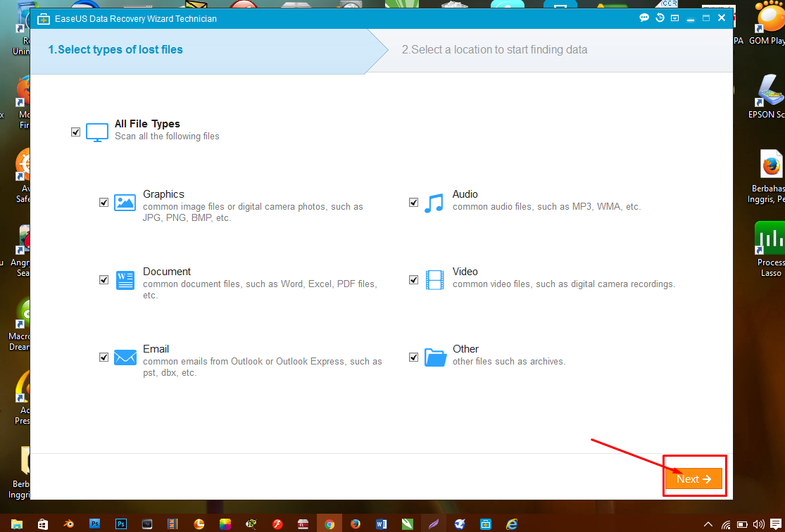The image size is (785, 532).
Task: Open the dark outlined Photoshop taskbar icon
Action: (120, 524)
